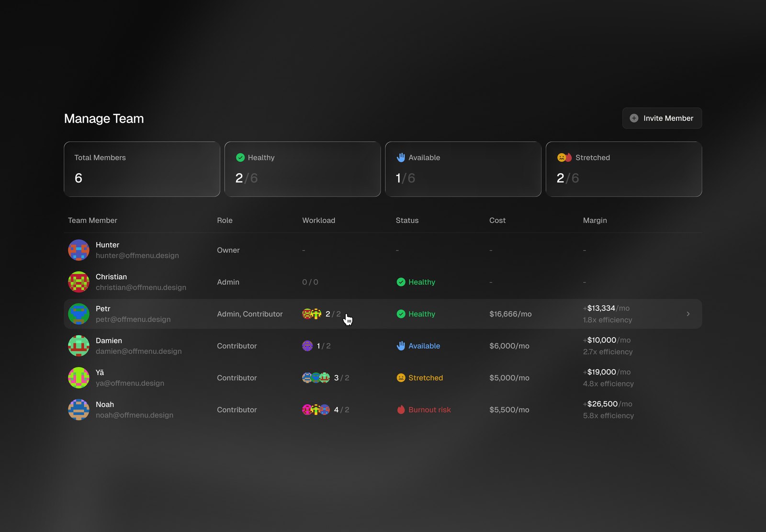
Task: Click Damien's +$10,000/mo margin
Action: click(607, 340)
